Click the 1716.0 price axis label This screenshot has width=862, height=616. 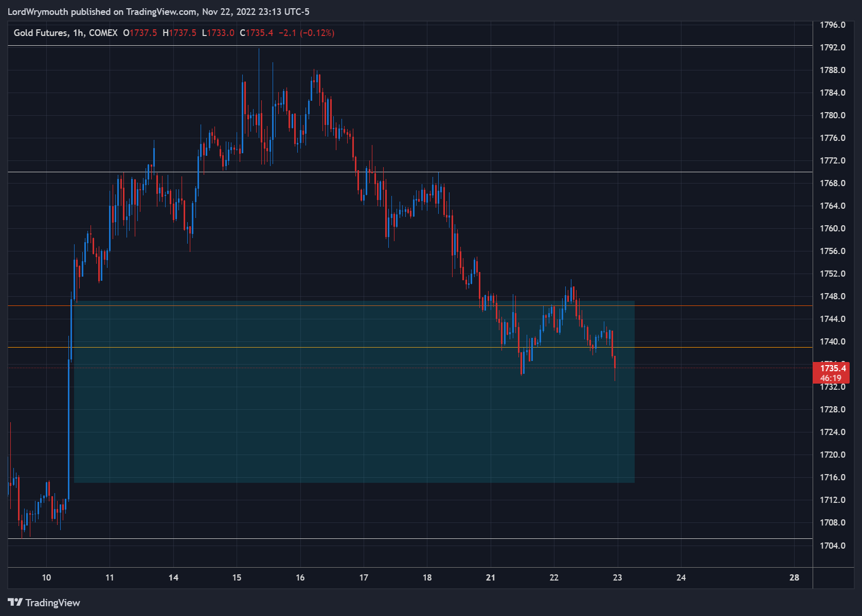click(833, 477)
